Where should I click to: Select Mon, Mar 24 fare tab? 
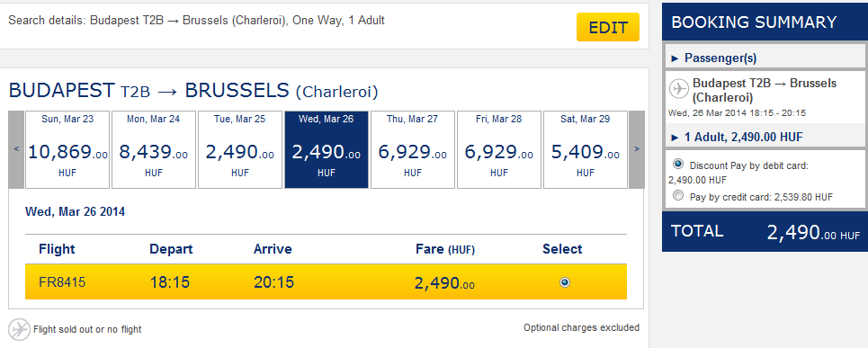pyautogui.click(x=154, y=149)
